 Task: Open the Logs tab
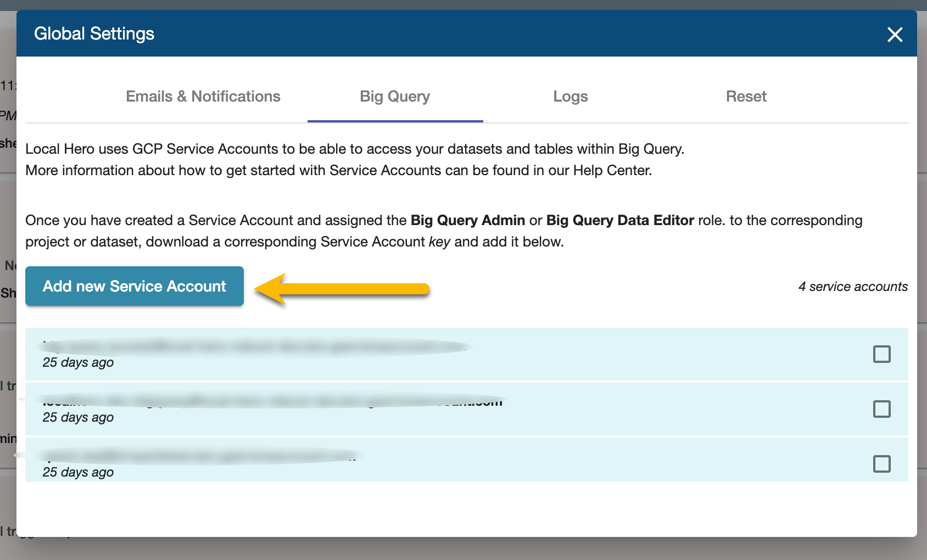(571, 97)
